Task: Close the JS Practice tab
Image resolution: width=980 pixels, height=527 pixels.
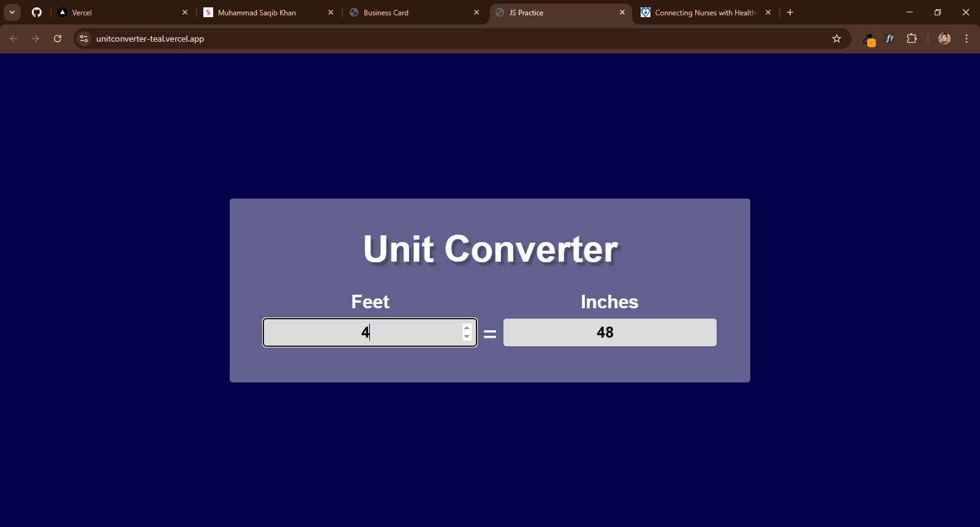Action: [x=622, y=12]
